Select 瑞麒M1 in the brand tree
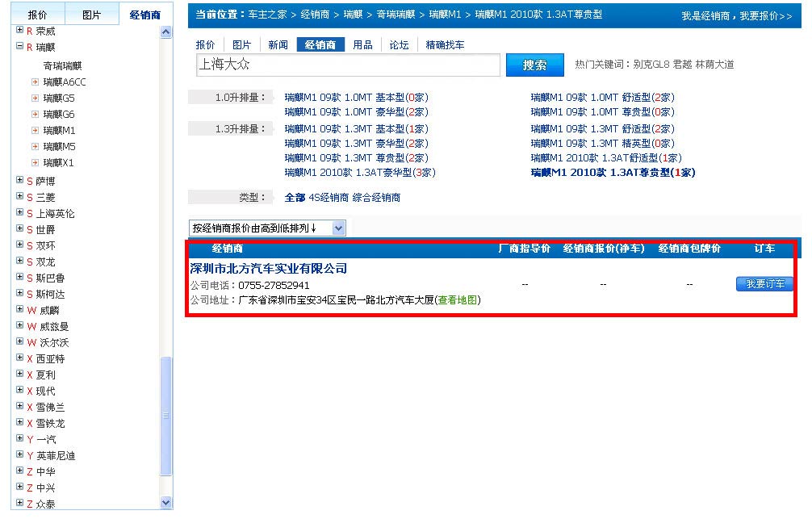The height and width of the screenshot is (519, 812). click(x=59, y=130)
